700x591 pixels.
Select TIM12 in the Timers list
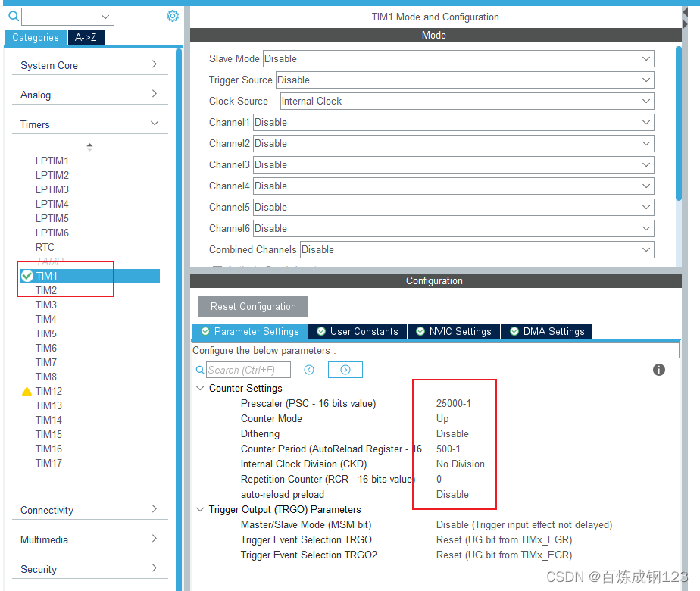point(51,391)
